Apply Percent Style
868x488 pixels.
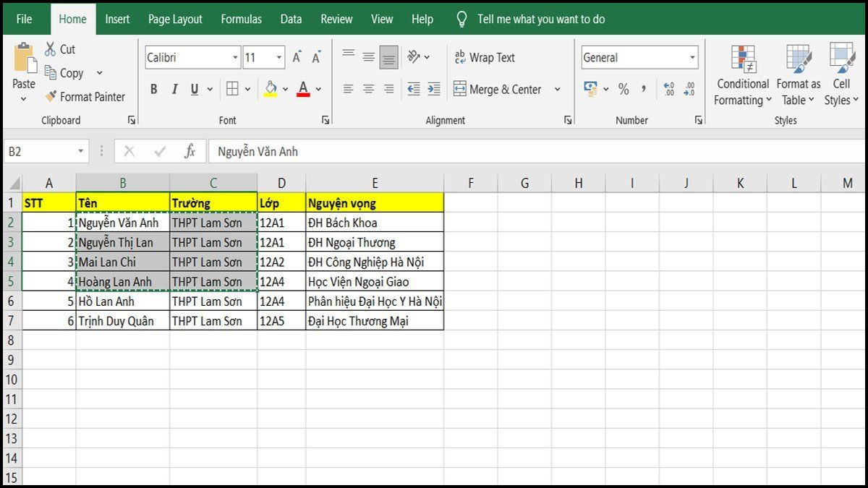[624, 89]
